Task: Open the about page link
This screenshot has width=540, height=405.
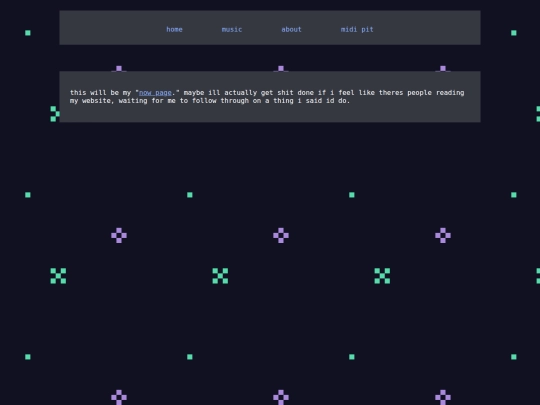Action: click(x=291, y=30)
